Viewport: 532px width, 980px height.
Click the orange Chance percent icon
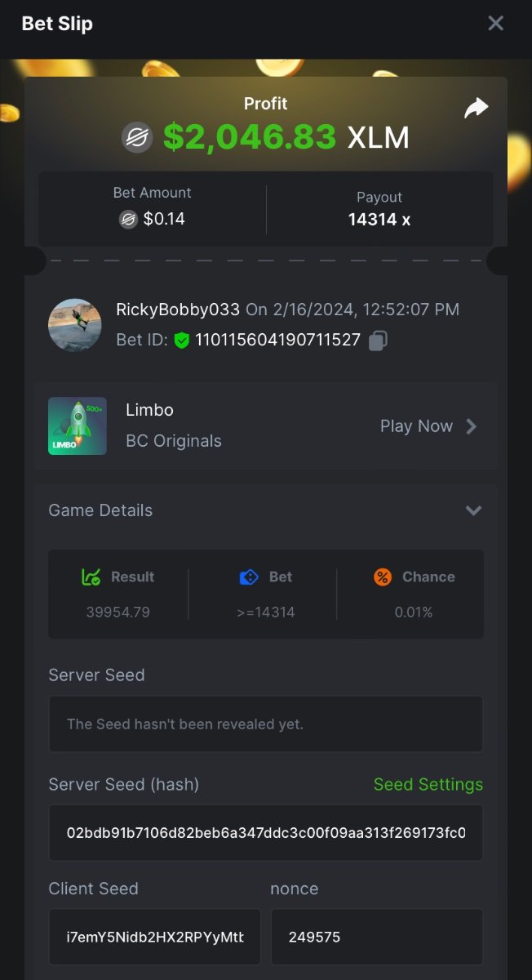tap(383, 577)
